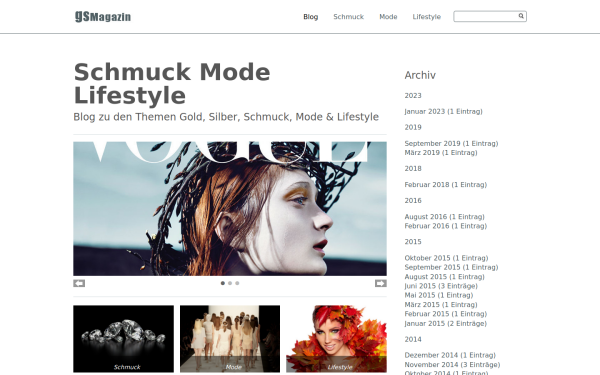Select the second slider dot
This screenshot has width=600, height=375.
(x=230, y=283)
